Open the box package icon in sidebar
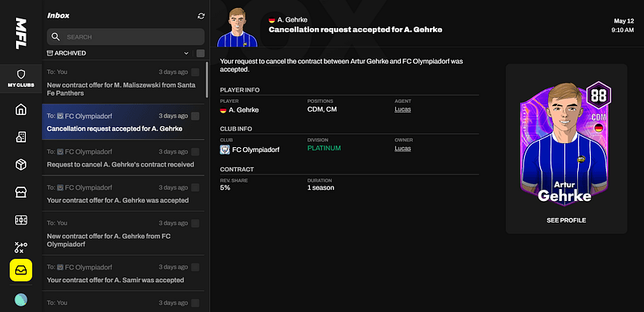Viewport: 644px width, 312px height. click(x=21, y=165)
